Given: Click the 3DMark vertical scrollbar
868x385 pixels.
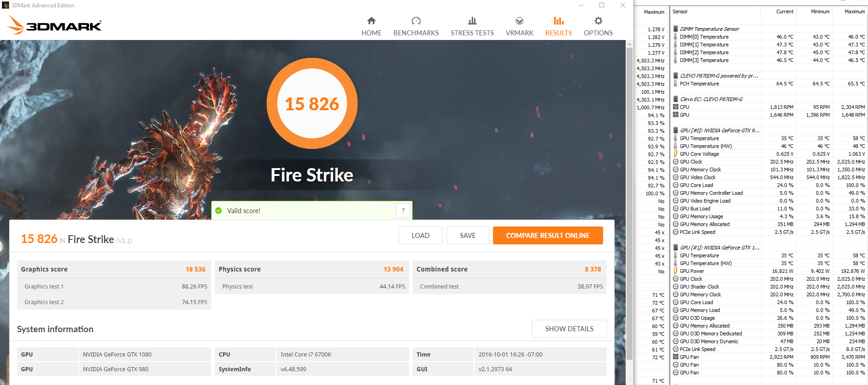Looking at the screenshot, I should coord(629,204).
